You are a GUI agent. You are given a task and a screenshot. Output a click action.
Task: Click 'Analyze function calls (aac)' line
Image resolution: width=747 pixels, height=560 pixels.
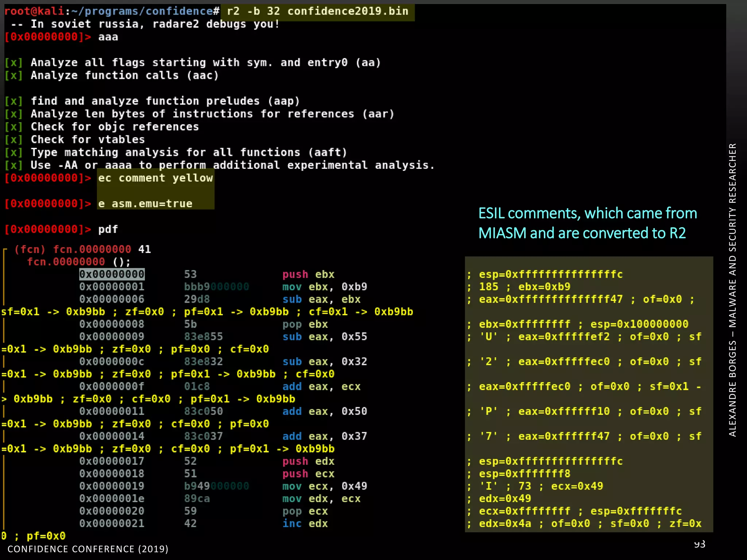click(124, 75)
